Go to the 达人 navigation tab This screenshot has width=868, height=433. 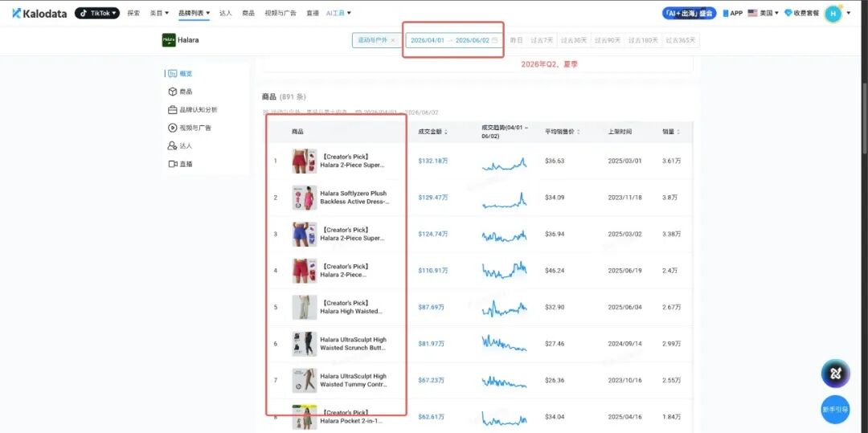tap(226, 13)
